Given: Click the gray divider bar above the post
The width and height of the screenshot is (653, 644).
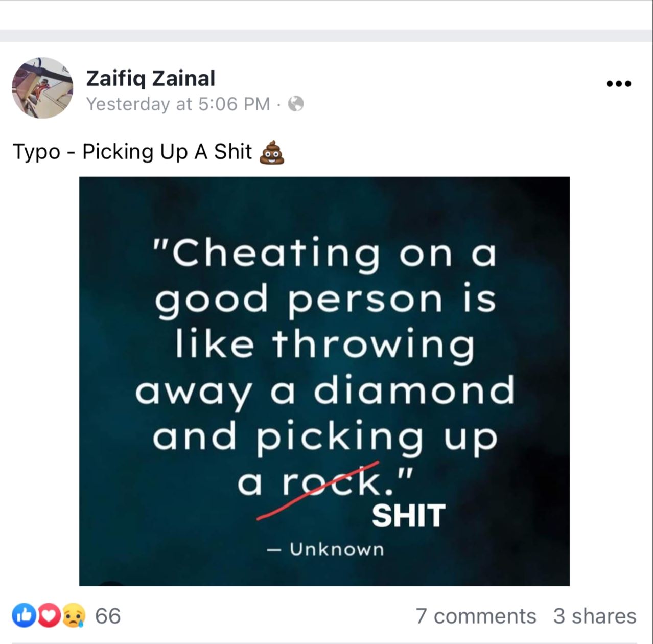Looking at the screenshot, I should click(x=327, y=36).
